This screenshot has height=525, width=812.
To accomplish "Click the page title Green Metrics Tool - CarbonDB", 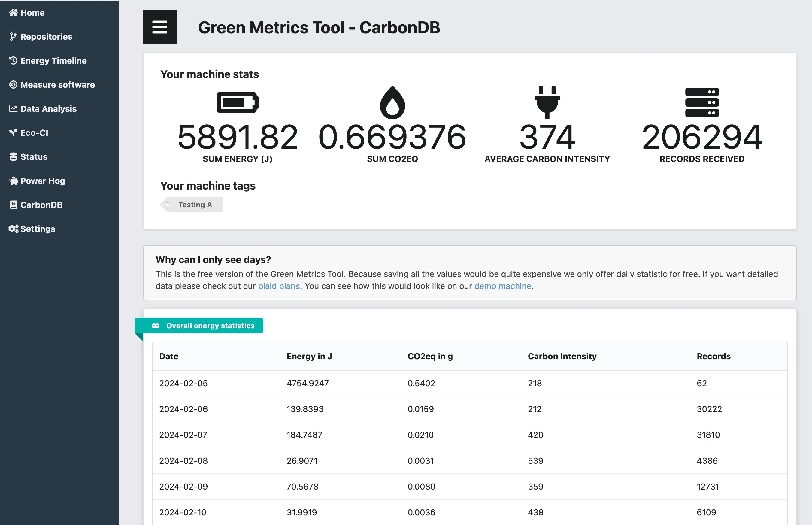I will (x=319, y=27).
